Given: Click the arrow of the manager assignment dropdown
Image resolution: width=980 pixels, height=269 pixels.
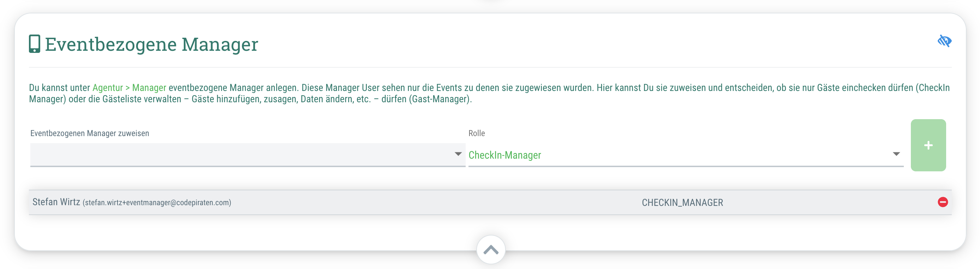Looking at the screenshot, I should click(458, 154).
